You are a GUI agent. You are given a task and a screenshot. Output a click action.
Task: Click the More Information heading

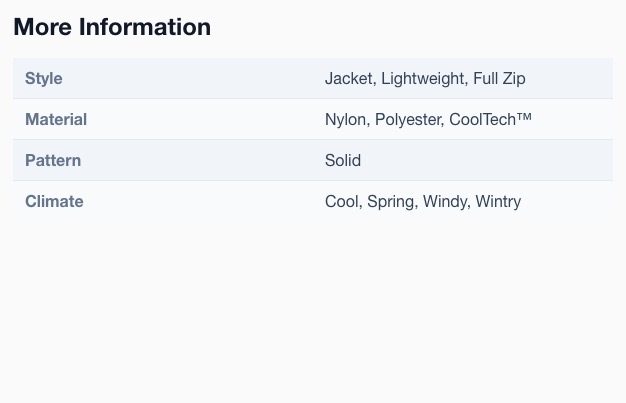(x=112, y=27)
